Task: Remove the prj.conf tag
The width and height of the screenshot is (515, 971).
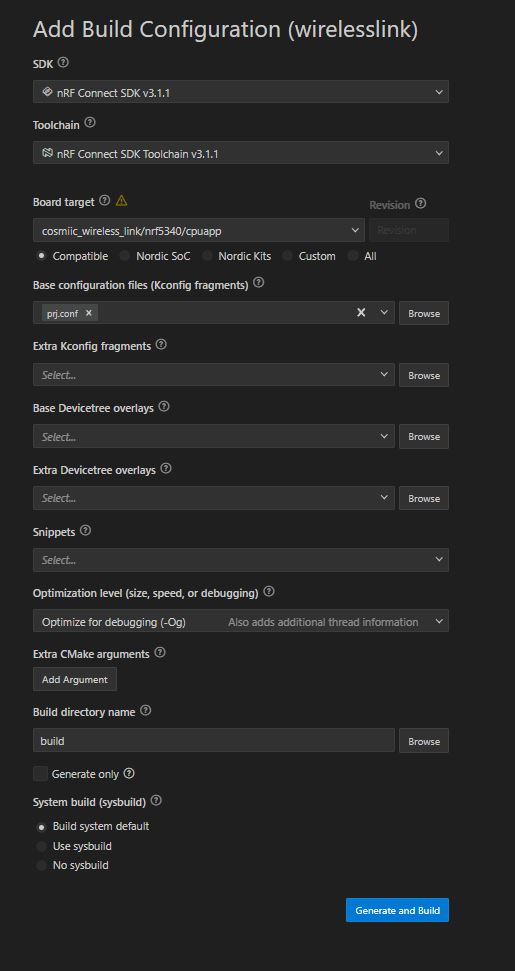Action: pyautogui.click(x=89, y=313)
